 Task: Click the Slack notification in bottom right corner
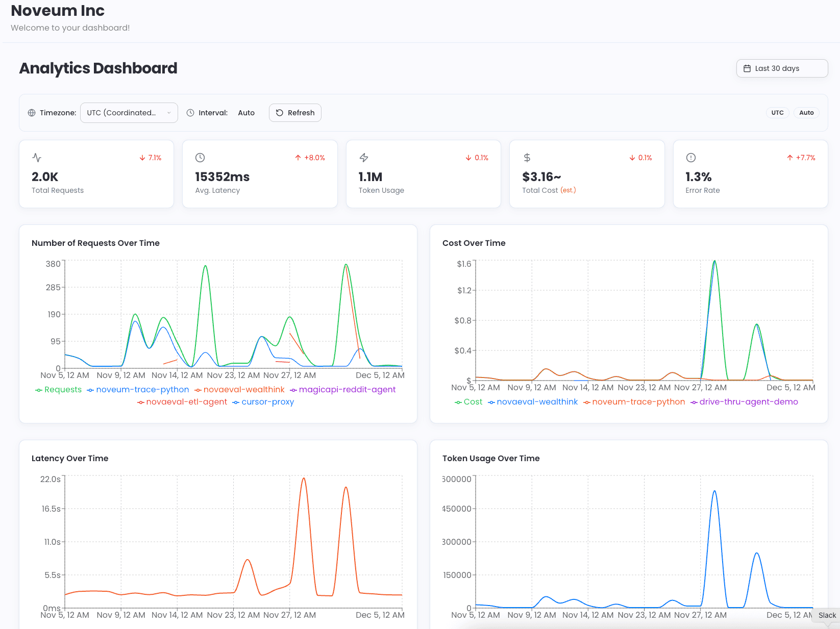pyautogui.click(x=826, y=616)
